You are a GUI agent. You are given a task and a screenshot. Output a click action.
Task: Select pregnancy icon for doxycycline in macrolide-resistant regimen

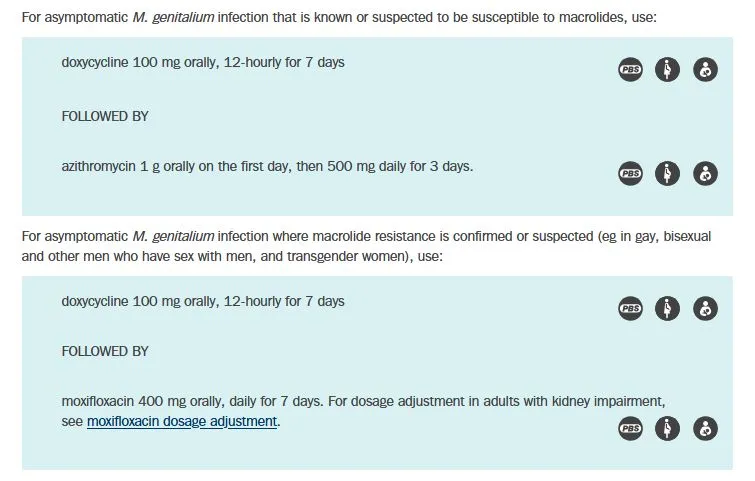(x=668, y=309)
